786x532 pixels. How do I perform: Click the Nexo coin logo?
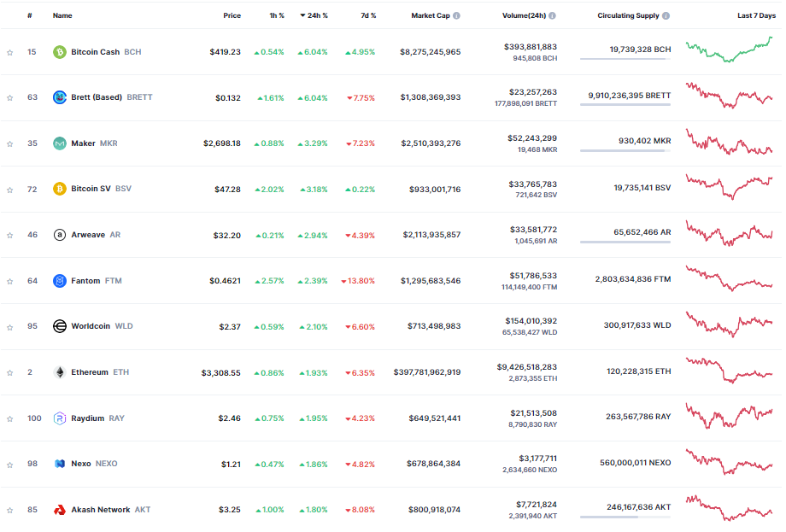coord(60,464)
